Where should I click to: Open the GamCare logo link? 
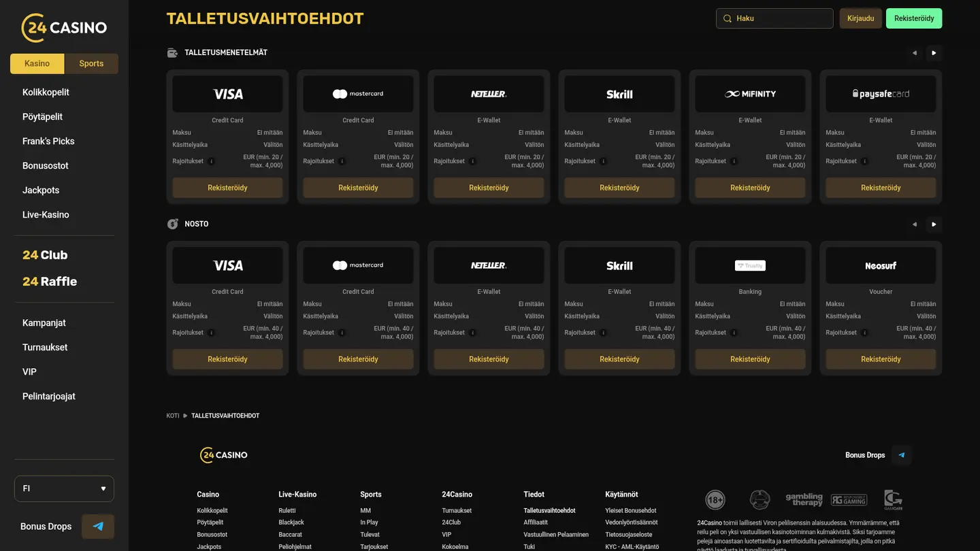pos(893,499)
